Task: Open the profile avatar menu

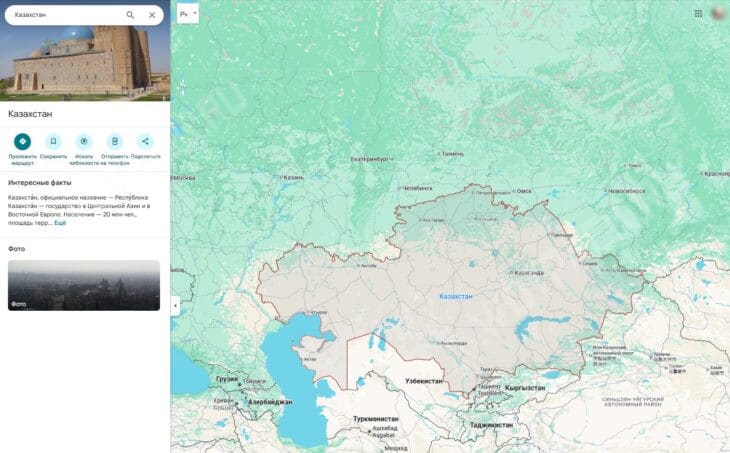Action: (719, 14)
